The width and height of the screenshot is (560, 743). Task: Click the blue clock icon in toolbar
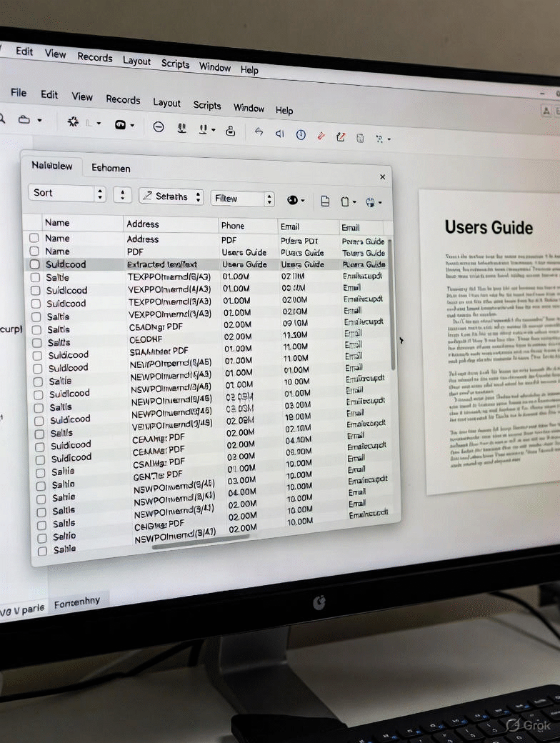301,134
